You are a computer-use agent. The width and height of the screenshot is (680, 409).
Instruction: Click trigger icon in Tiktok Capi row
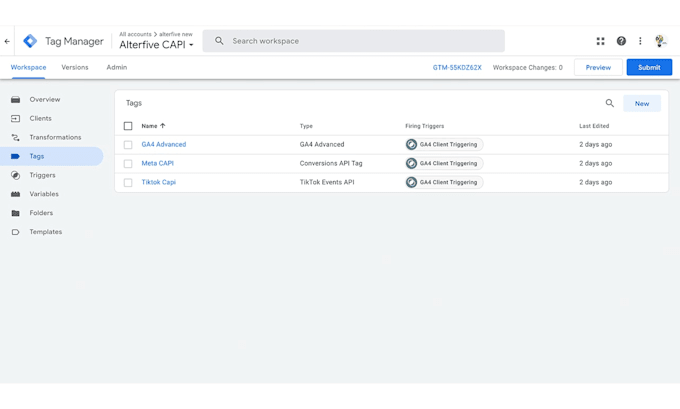411,182
